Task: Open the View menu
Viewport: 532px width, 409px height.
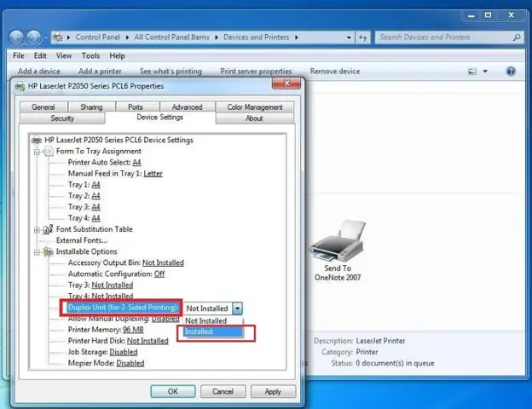Action: click(x=64, y=55)
